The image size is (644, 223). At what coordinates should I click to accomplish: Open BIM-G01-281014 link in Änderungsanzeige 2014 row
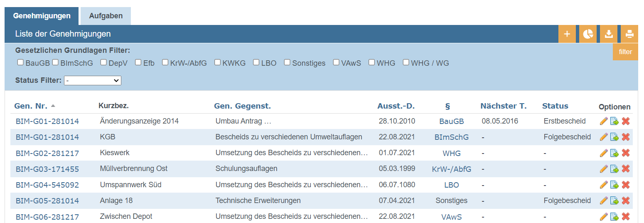coord(47,121)
